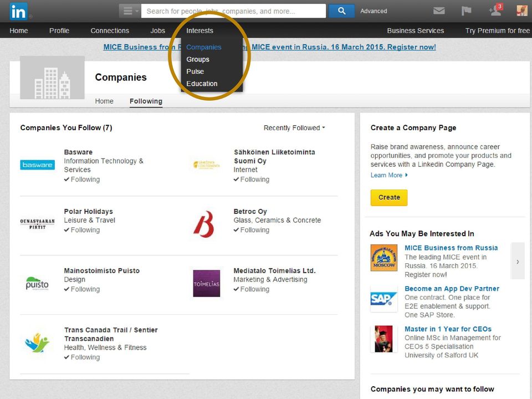Toggle Following for Trans Canada Trail
This screenshot has height=399, width=532.
click(82, 357)
